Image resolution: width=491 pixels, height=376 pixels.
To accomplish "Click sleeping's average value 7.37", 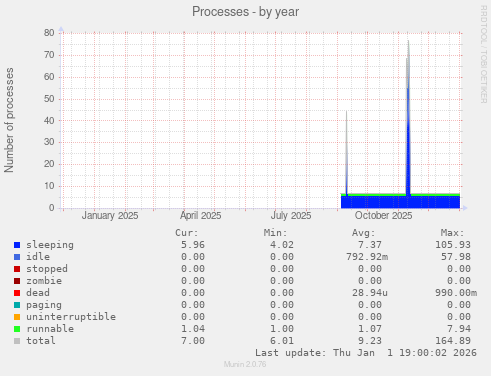I will 370,245.
